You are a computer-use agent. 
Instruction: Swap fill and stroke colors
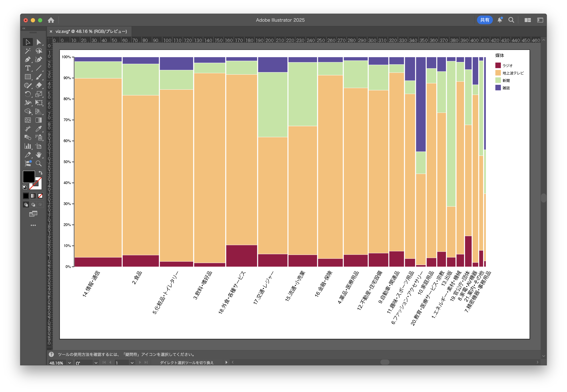[40, 173]
